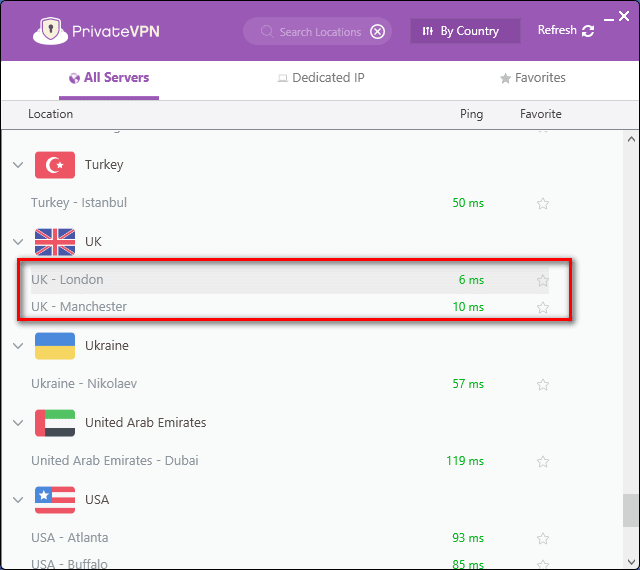Favorite the UAE - Dubai server
This screenshot has height=570, width=640.
(542, 462)
